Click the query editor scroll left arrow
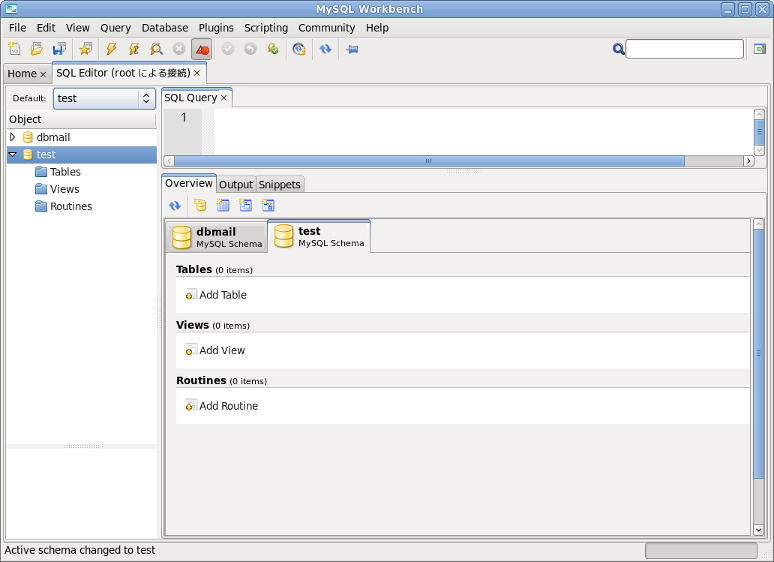 pos(169,161)
